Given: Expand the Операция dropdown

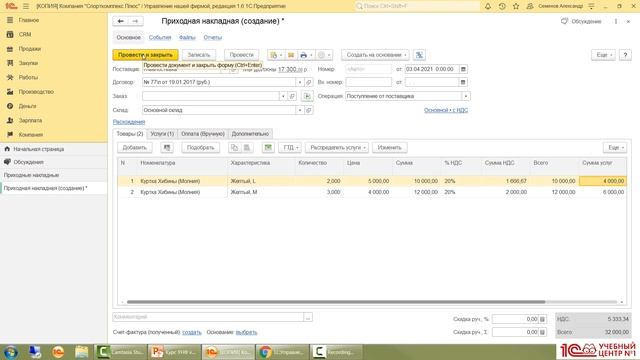Looking at the screenshot, I should pos(466,96).
